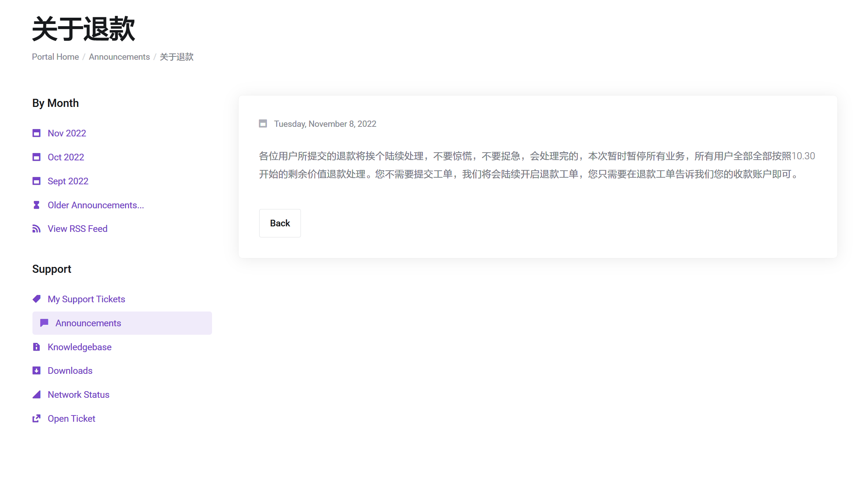Viewport: 868px width, 501px height.
Task: Filter announcements by Oct 2022
Action: click(66, 157)
